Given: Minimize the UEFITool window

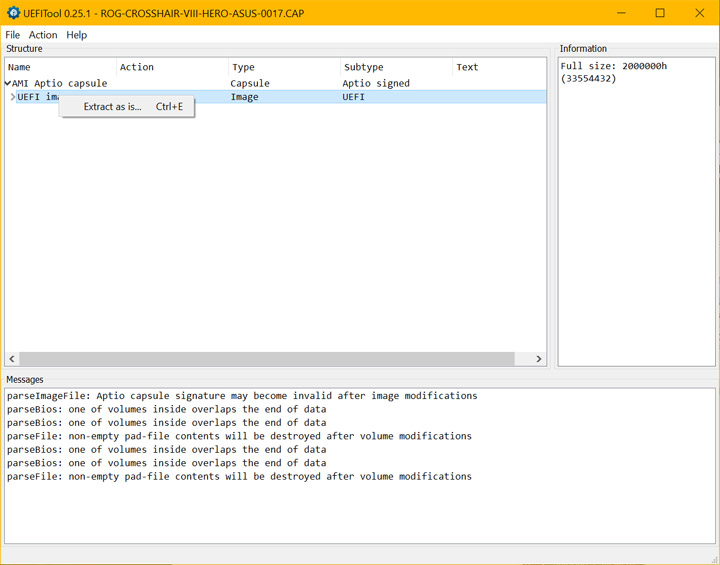Looking at the screenshot, I should (621, 13).
